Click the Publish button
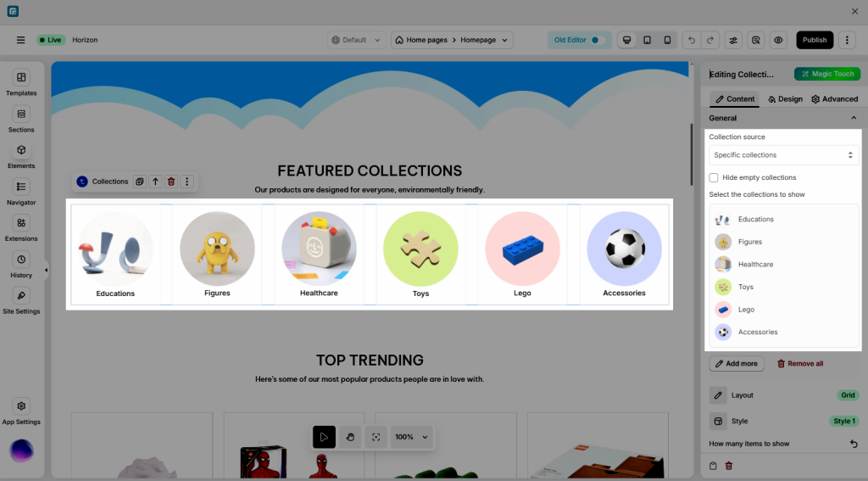The image size is (868, 481). (815, 40)
